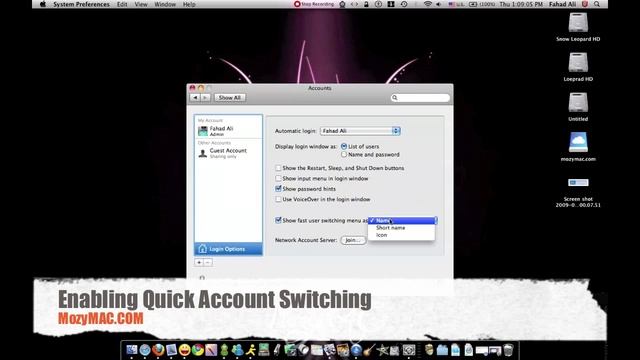Screen dimensions: 640x360
Task: Select Login Options in the sidebar
Action: tap(228, 249)
